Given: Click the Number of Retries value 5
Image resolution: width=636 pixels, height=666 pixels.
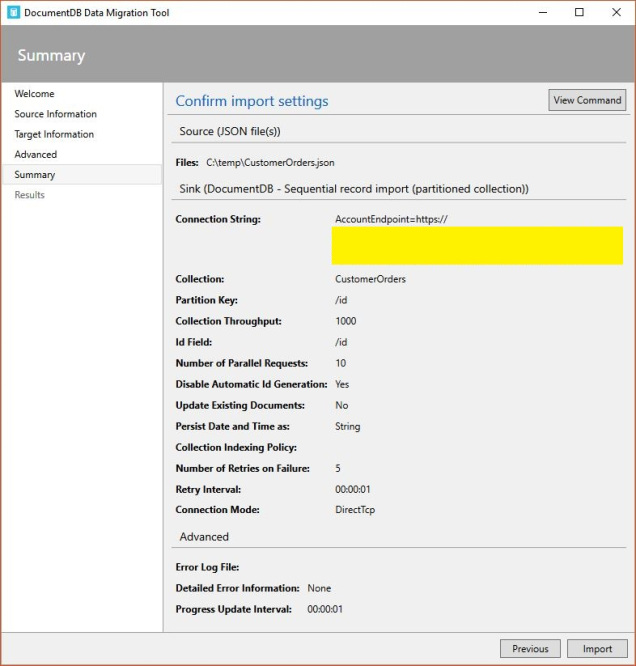Looking at the screenshot, I should (338, 468).
